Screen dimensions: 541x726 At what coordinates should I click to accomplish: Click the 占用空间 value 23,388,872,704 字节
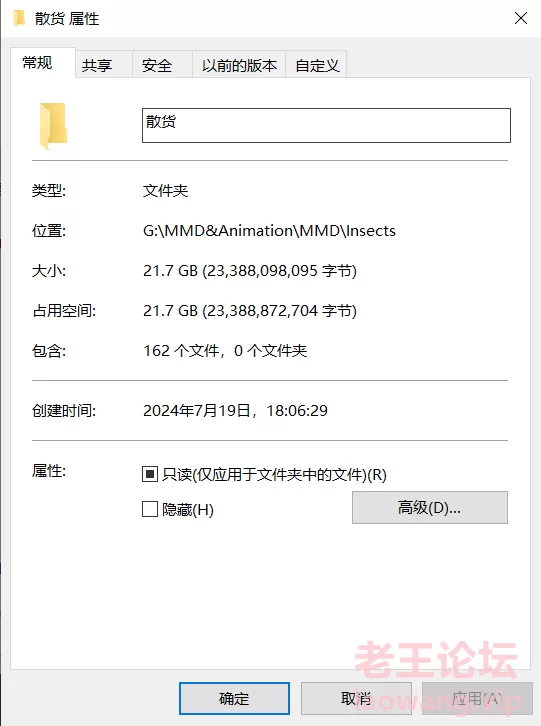pyautogui.click(x=279, y=311)
